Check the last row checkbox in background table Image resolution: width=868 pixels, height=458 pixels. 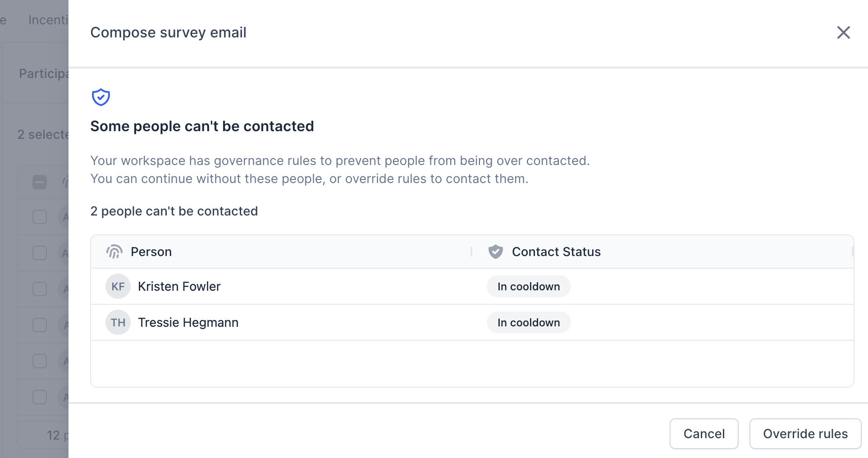40,397
